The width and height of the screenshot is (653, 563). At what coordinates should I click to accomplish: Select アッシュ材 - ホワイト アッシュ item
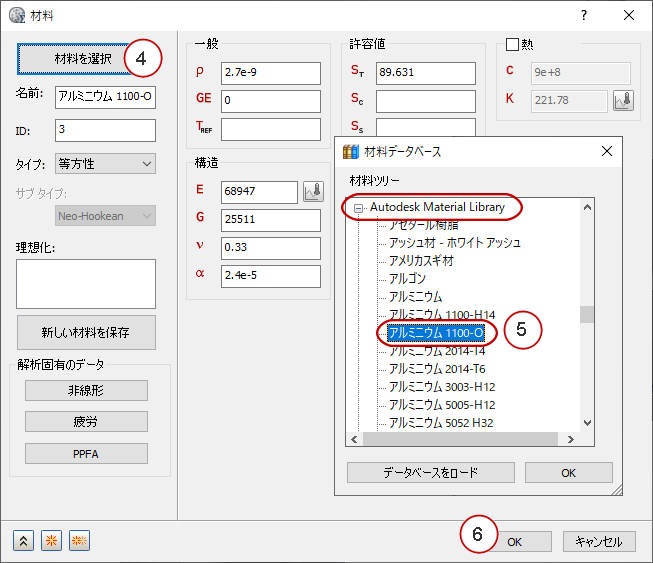pyautogui.click(x=455, y=243)
